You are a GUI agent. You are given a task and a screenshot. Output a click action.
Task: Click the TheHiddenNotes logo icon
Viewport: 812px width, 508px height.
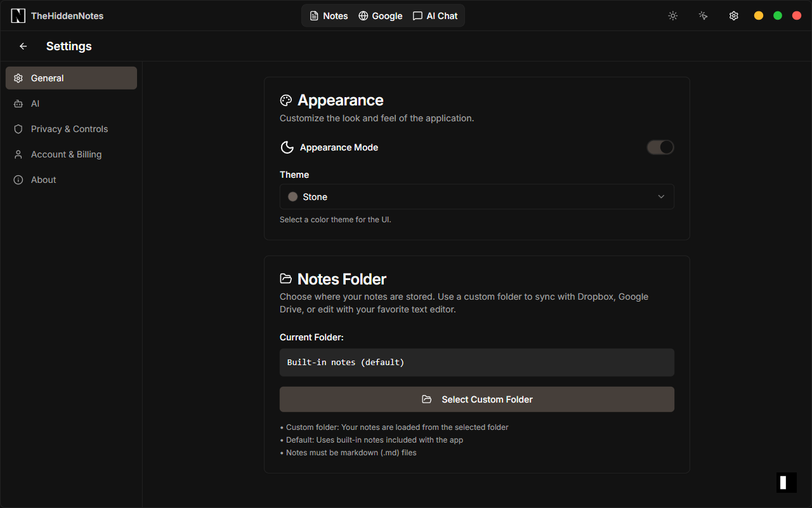tap(18, 15)
